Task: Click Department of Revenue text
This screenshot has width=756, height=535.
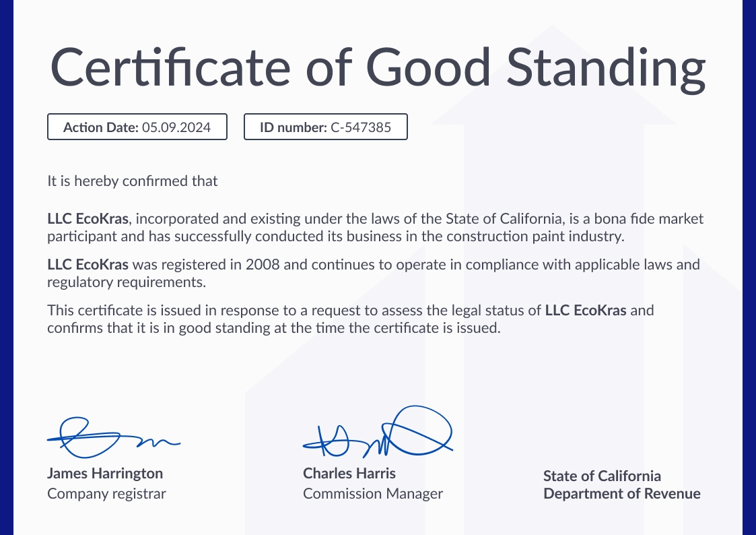Action: (622, 494)
